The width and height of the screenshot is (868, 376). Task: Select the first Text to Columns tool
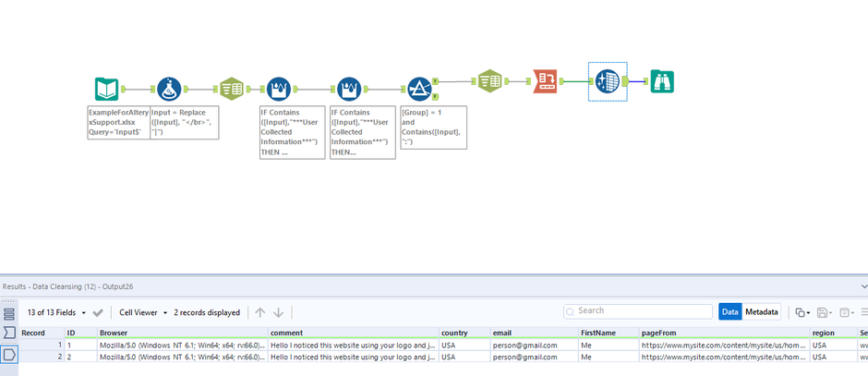232,89
